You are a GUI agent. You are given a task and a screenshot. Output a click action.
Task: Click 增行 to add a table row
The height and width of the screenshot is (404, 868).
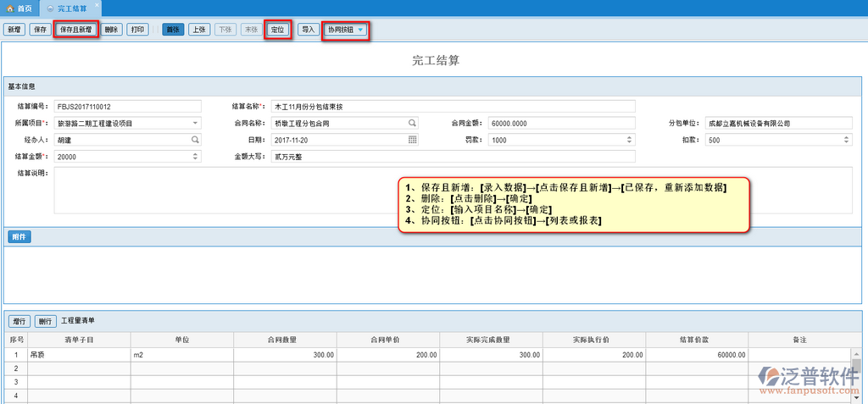pyautogui.click(x=19, y=322)
